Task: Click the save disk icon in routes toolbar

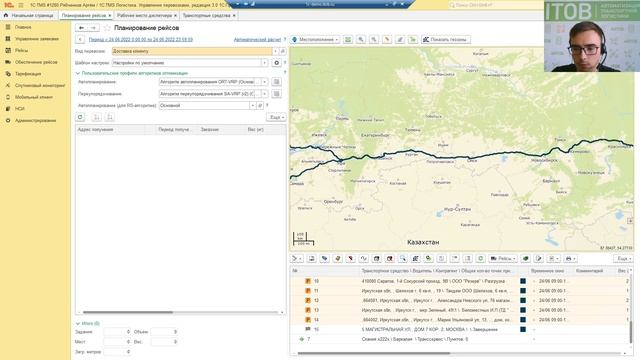Action: [311, 258]
